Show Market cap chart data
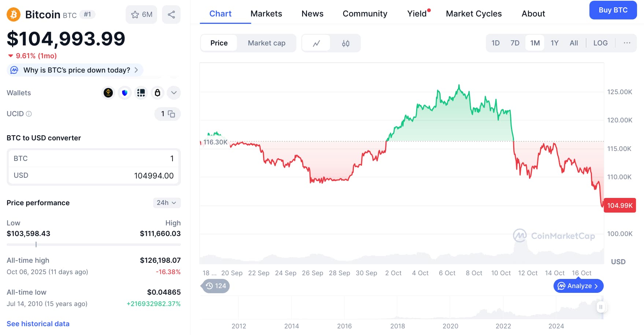The image size is (644, 335). pos(267,43)
